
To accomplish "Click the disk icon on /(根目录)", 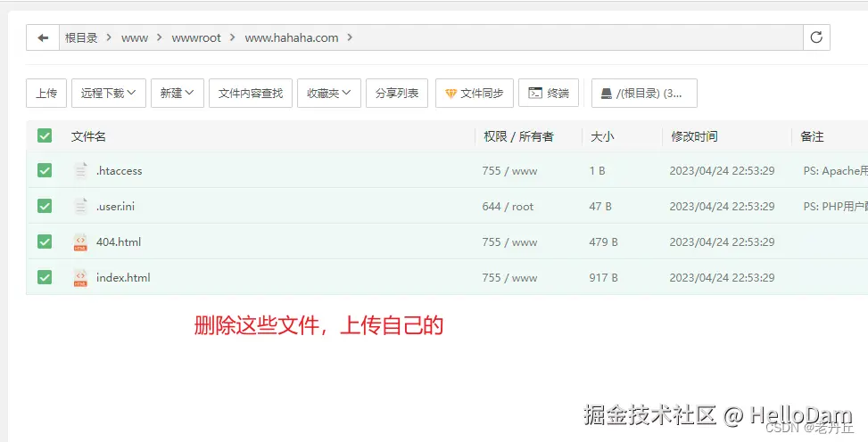I will (607, 94).
